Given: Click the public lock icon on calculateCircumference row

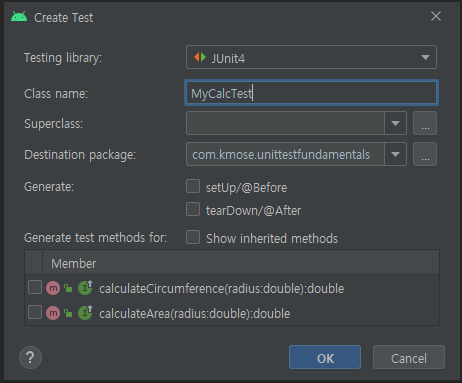Looking at the screenshot, I should point(68,288).
